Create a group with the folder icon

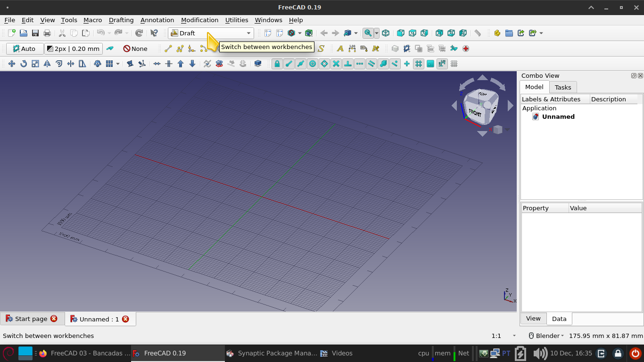(x=509, y=33)
